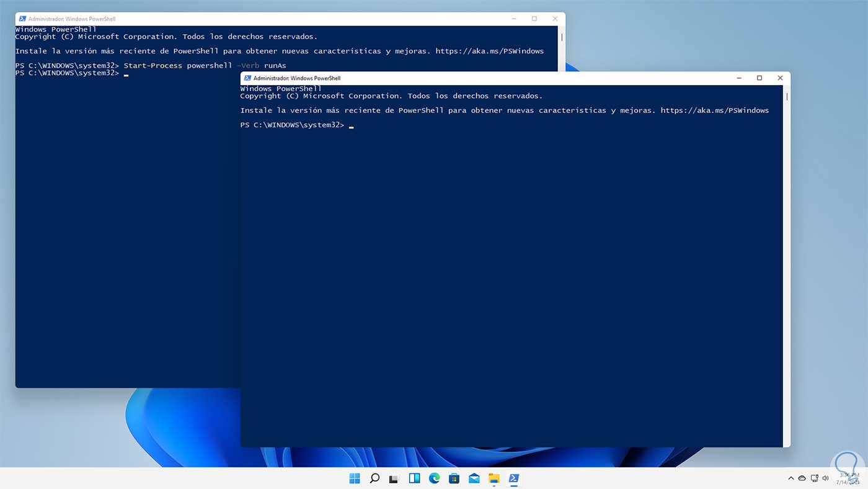
Task: Click the PowerShell taskbar icon
Action: coord(514,478)
